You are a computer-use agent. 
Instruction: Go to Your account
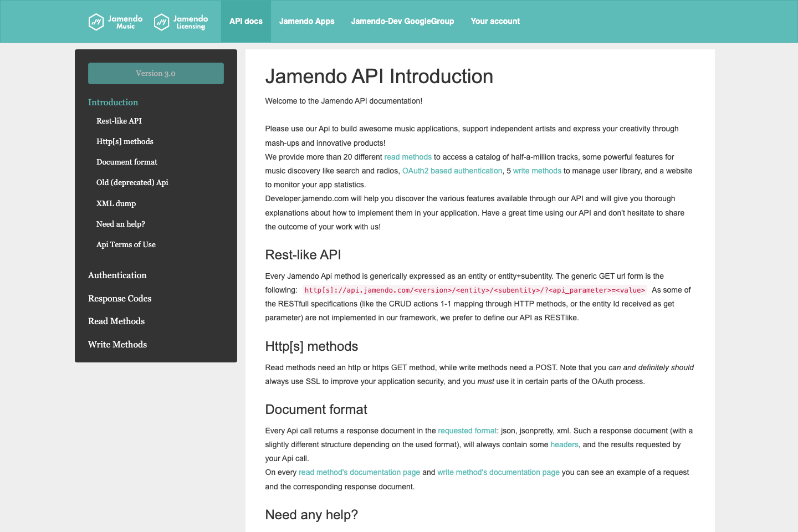pos(495,21)
